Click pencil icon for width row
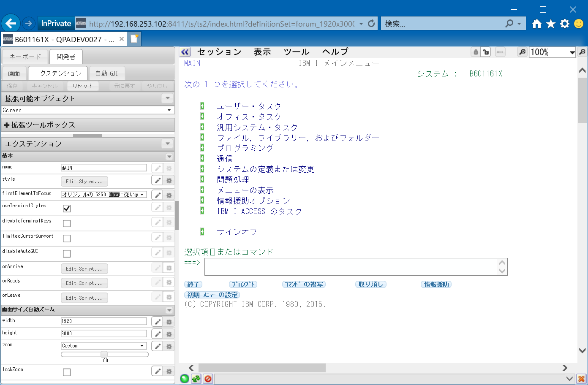Viewport: 588px width, 385px height. click(x=157, y=322)
